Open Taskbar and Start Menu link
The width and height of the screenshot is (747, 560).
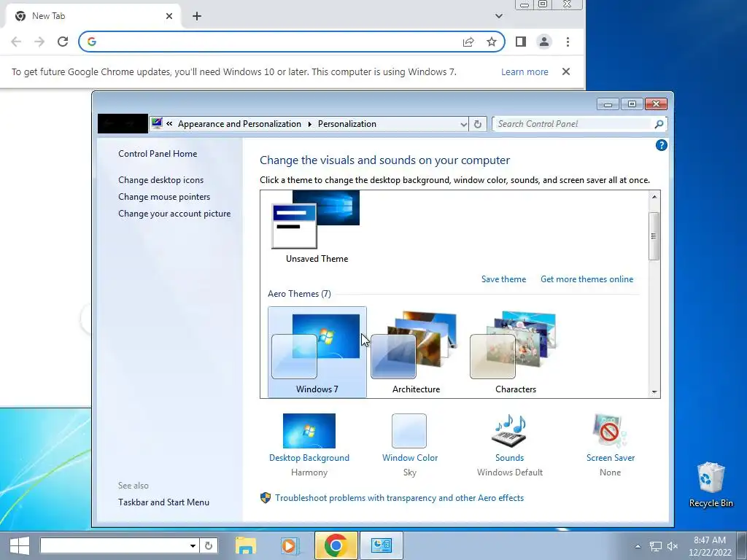click(x=163, y=502)
